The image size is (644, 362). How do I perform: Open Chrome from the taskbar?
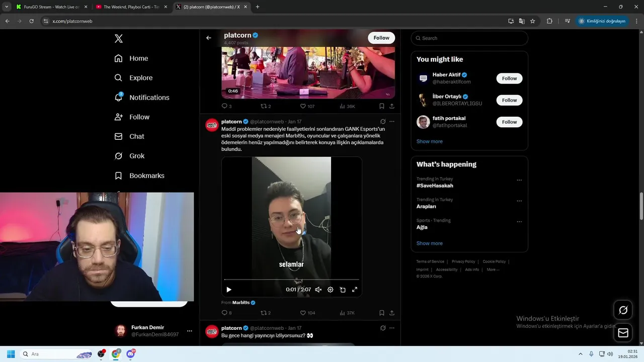(x=116, y=354)
